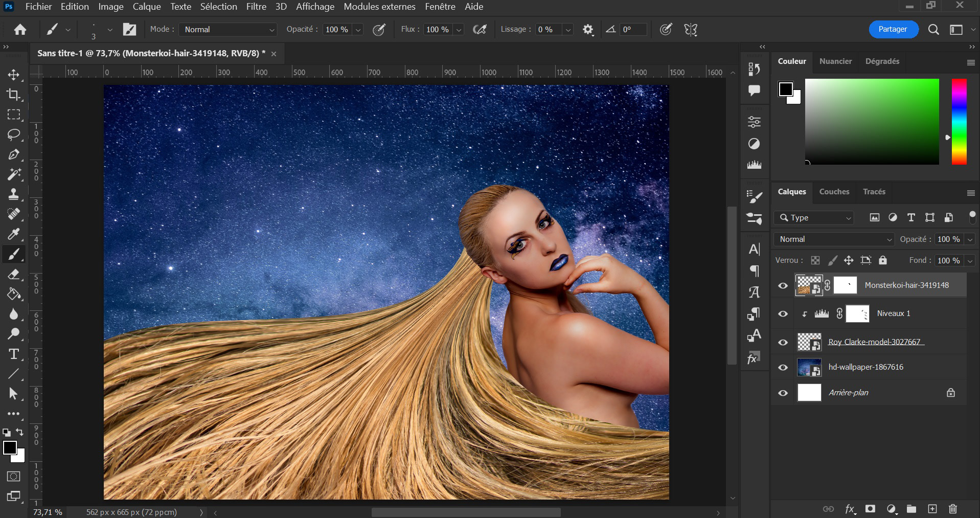Open the Comments panel icon
Image resolution: width=980 pixels, height=518 pixels.
tap(754, 91)
